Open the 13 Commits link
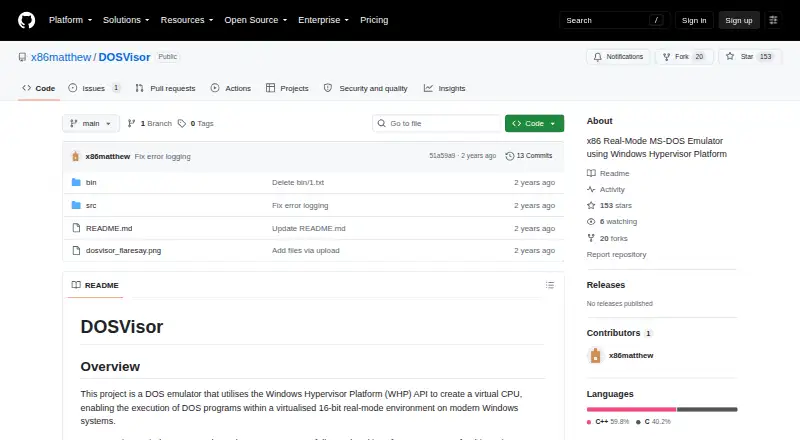Screen dimensions: 800x440 [529, 156]
